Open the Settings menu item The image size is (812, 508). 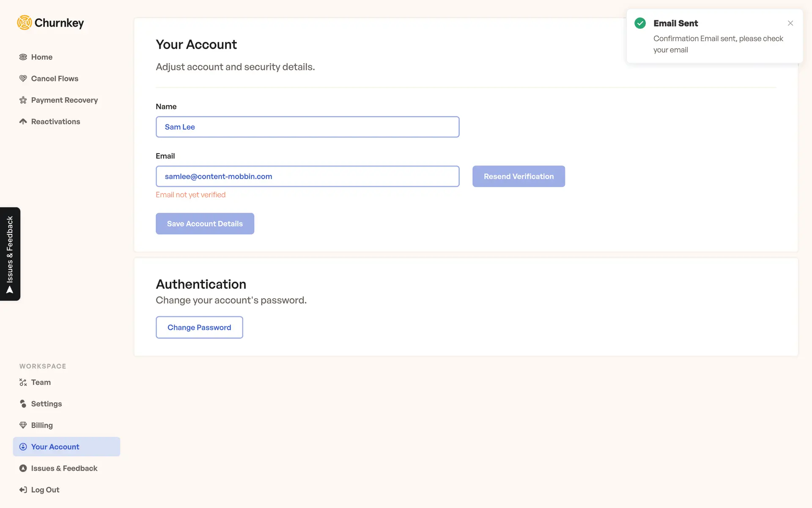pos(47,404)
